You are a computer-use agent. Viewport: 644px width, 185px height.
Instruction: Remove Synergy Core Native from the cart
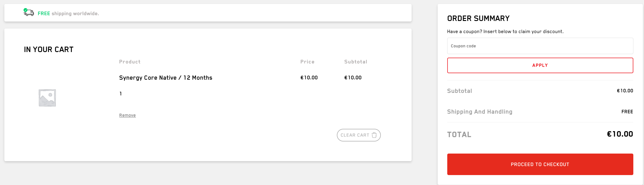[127, 115]
